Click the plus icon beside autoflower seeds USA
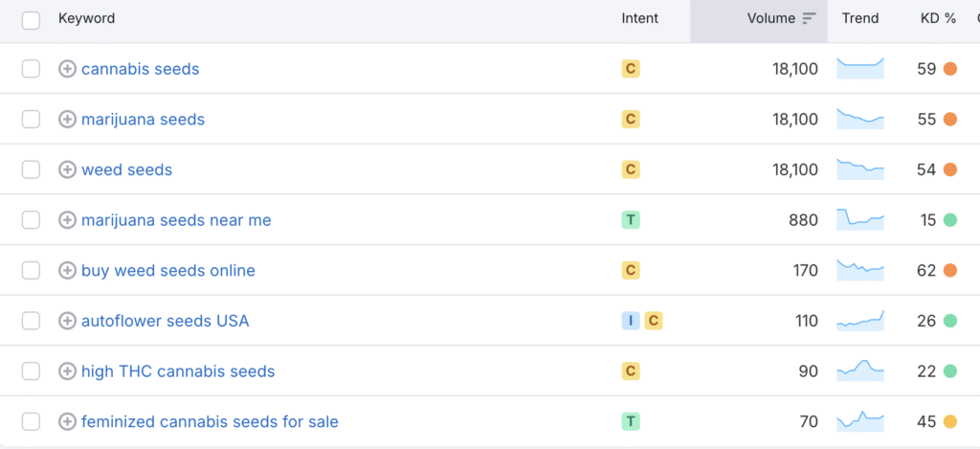The width and height of the screenshot is (980, 449). 68,321
